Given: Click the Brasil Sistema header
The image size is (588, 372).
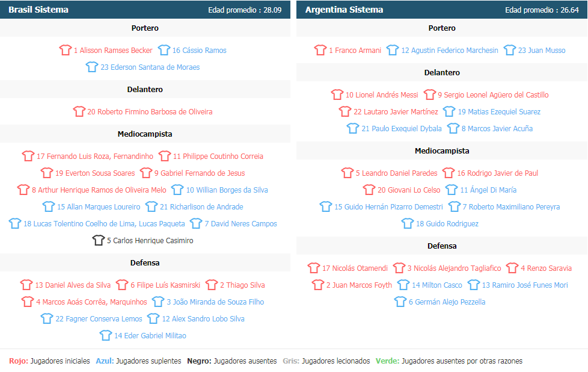Looking at the screenshot, I should click(38, 10).
